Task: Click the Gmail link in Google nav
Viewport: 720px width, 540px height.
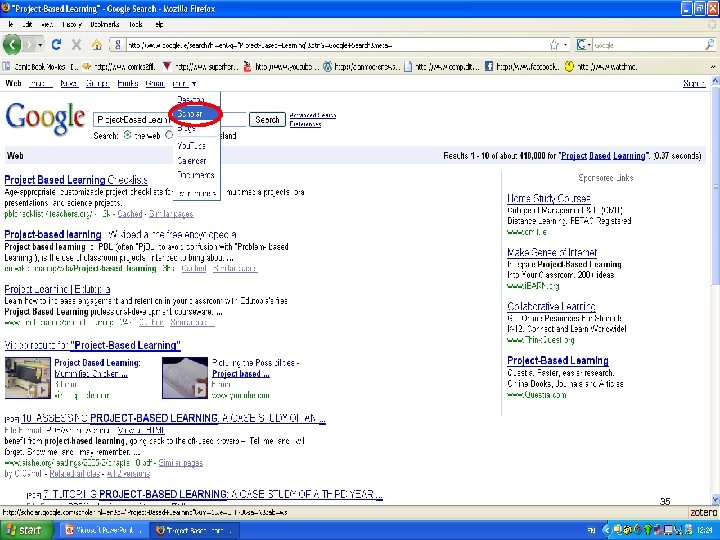Action: [x=155, y=84]
